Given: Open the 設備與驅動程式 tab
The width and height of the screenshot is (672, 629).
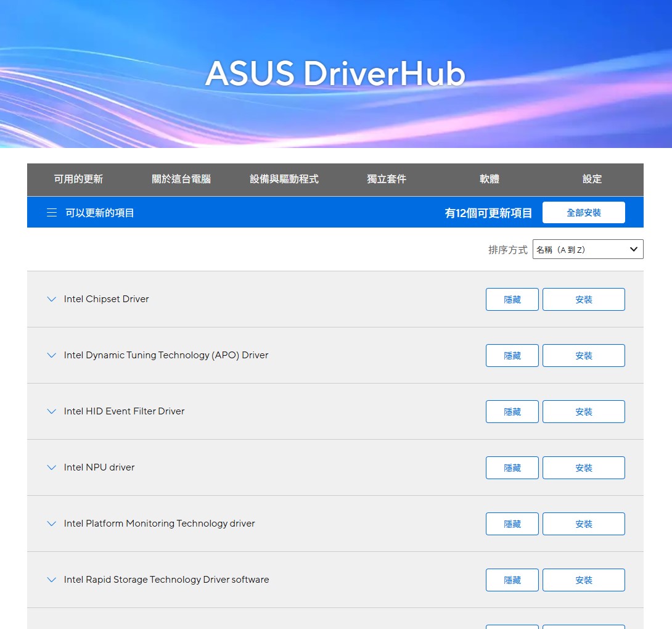Looking at the screenshot, I should [x=284, y=179].
